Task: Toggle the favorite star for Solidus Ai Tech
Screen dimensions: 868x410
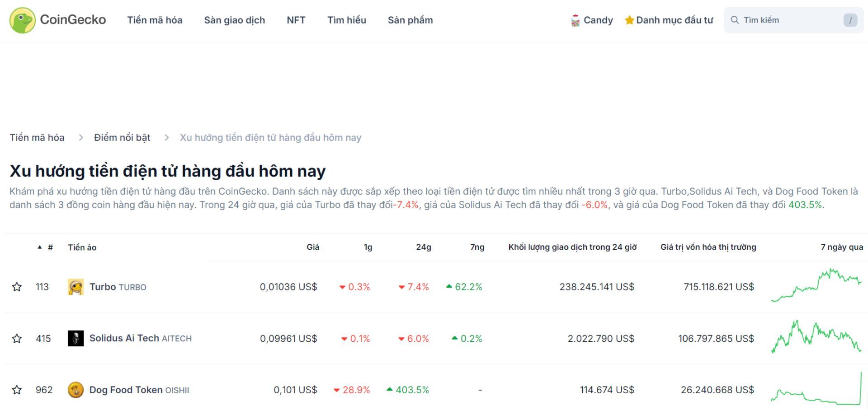Action: (x=17, y=338)
